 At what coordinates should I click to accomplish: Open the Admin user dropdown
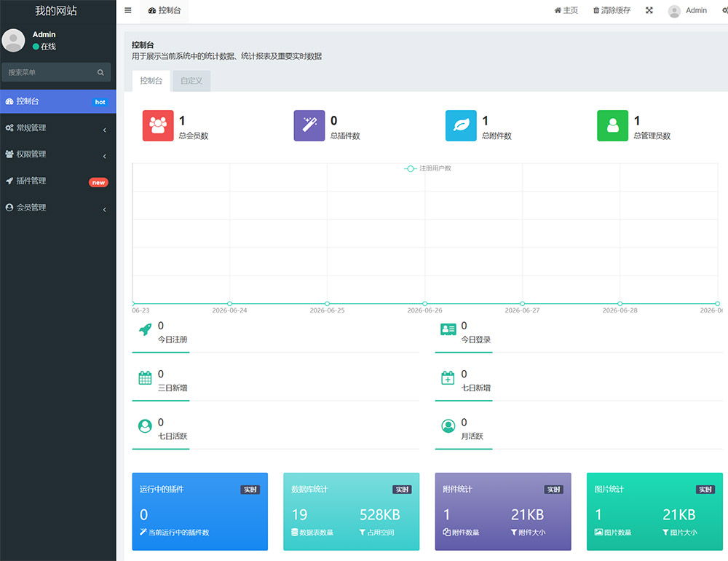(x=687, y=11)
